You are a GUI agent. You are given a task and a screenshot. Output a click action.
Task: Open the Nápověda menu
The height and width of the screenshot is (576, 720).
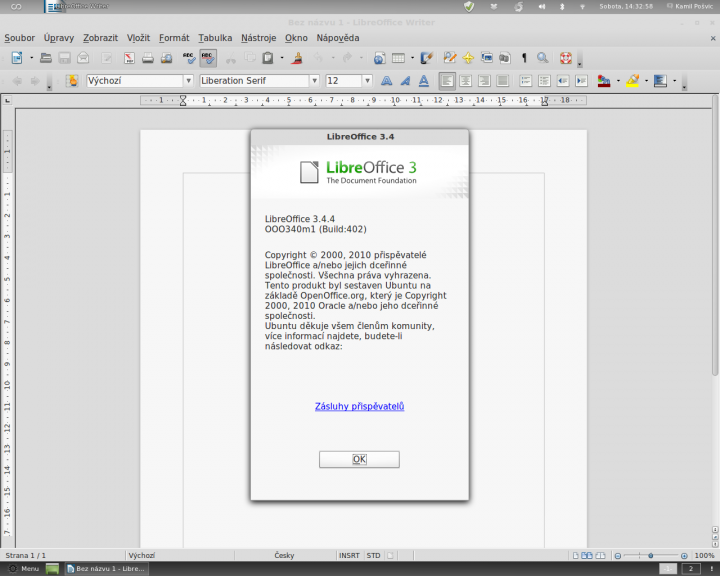tap(338, 38)
